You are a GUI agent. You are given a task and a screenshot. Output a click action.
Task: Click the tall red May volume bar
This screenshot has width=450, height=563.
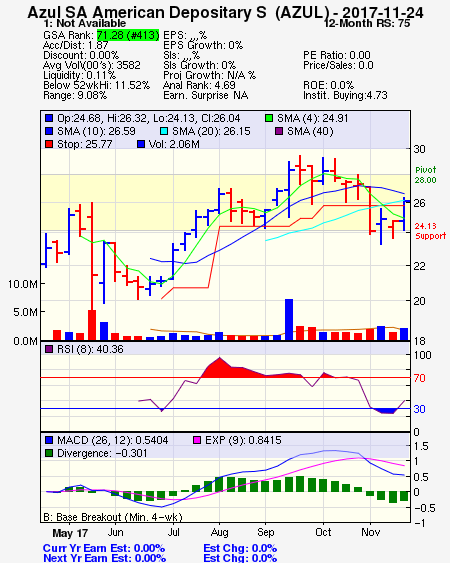[92, 325]
